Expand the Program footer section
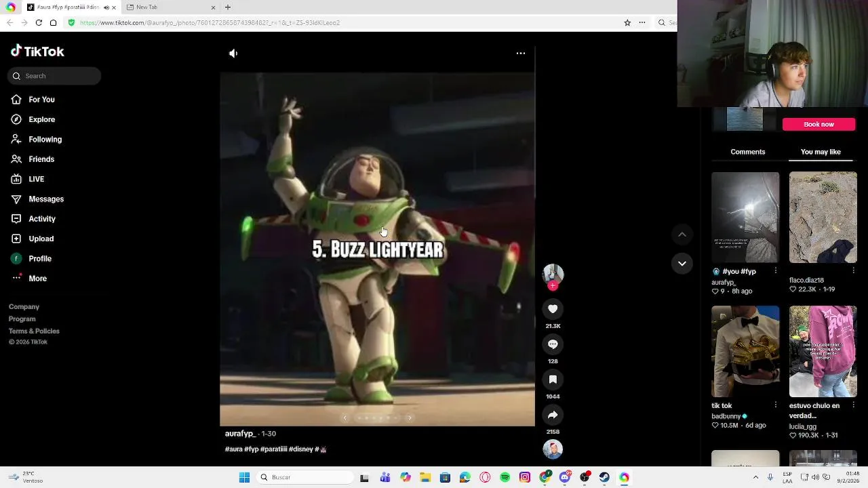The image size is (868, 488). tap(22, 319)
